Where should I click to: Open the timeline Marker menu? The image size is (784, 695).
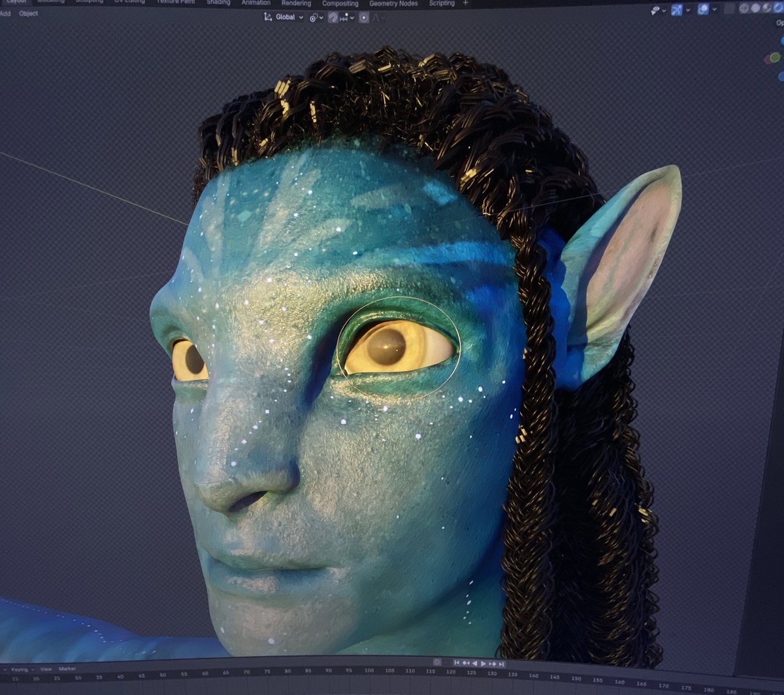pyautogui.click(x=67, y=670)
